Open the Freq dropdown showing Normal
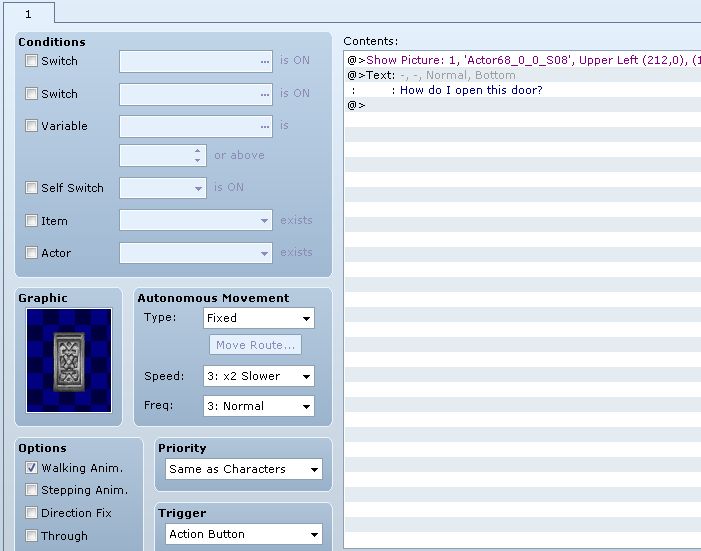Image resolution: width=701 pixels, height=551 pixels. click(259, 406)
